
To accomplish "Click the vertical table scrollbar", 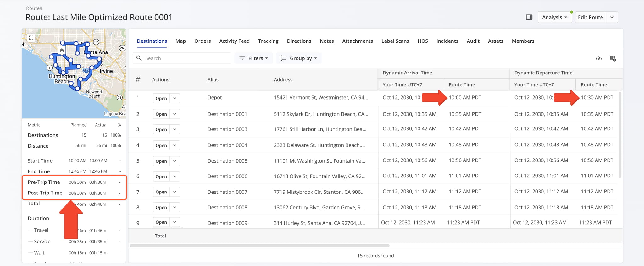I will point(620,135).
